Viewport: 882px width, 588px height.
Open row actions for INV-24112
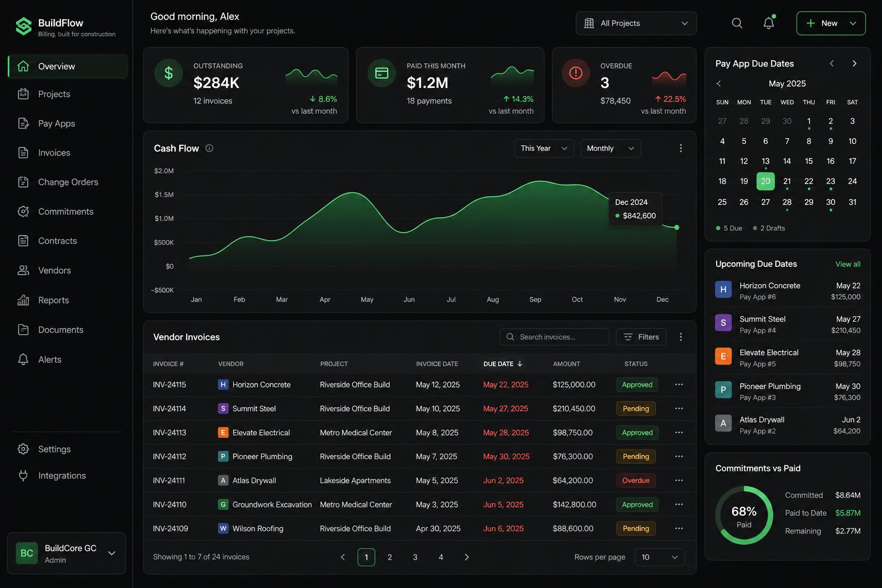679,457
